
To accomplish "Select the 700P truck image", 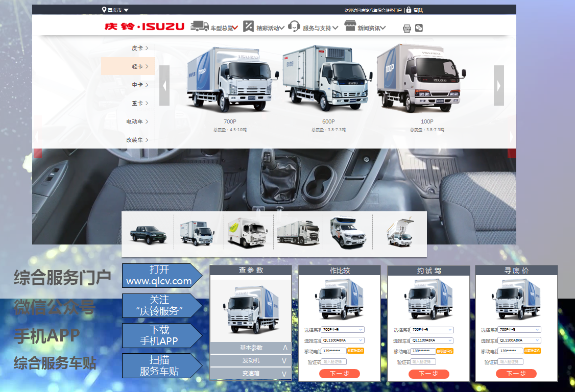I will pyautogui.click(x=232, y=79).
